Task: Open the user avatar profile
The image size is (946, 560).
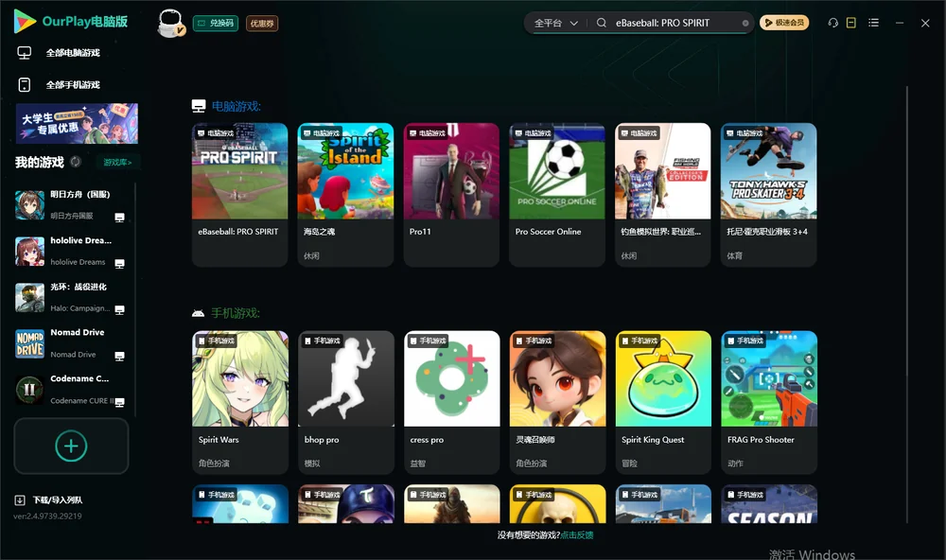Action: [170, 24]
